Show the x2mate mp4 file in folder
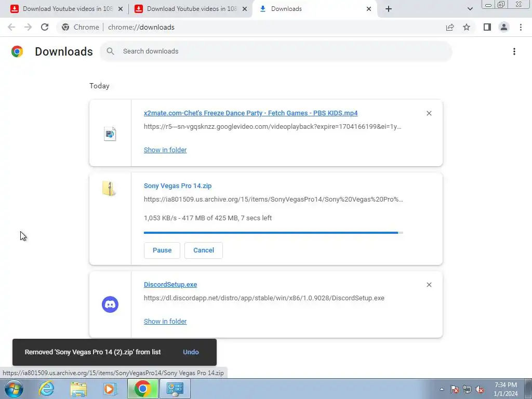 tap(165, 150)
